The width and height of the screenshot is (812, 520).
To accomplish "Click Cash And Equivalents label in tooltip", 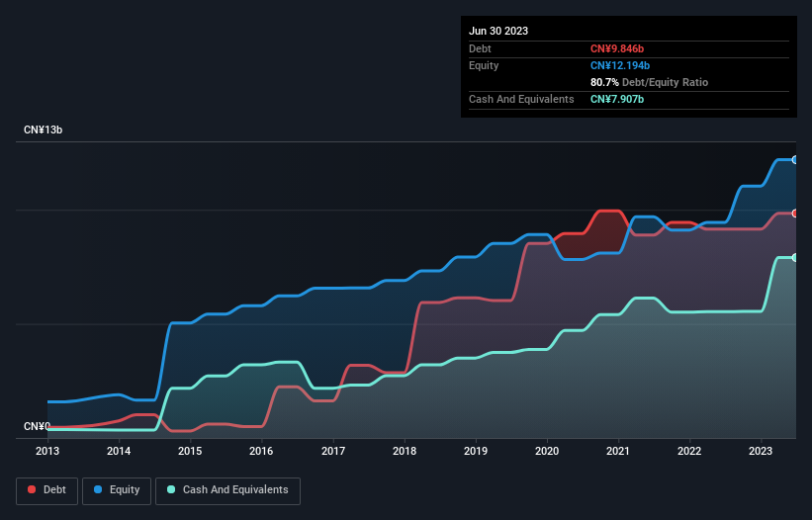I will [521, 99].
